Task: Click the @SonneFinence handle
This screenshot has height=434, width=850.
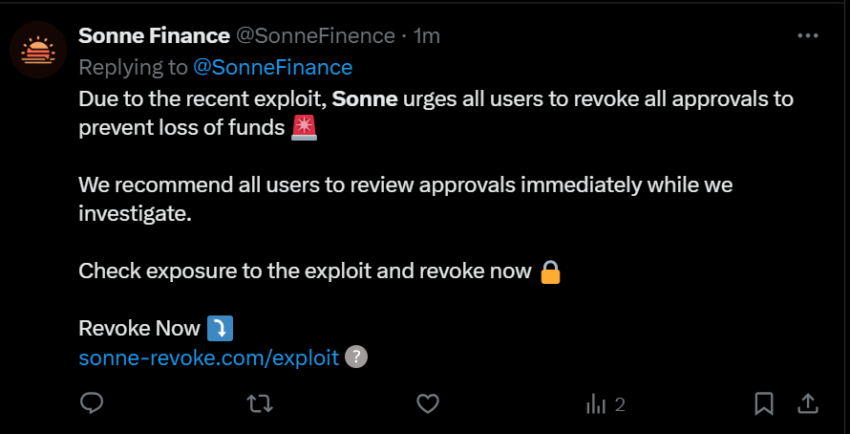Action: (315, 36)
